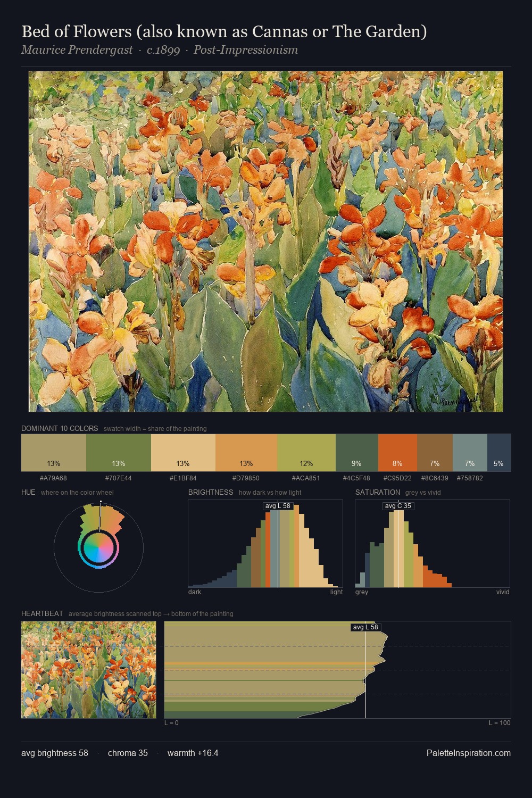Click the #8C6439 brown swatch

tap(435, 453)
